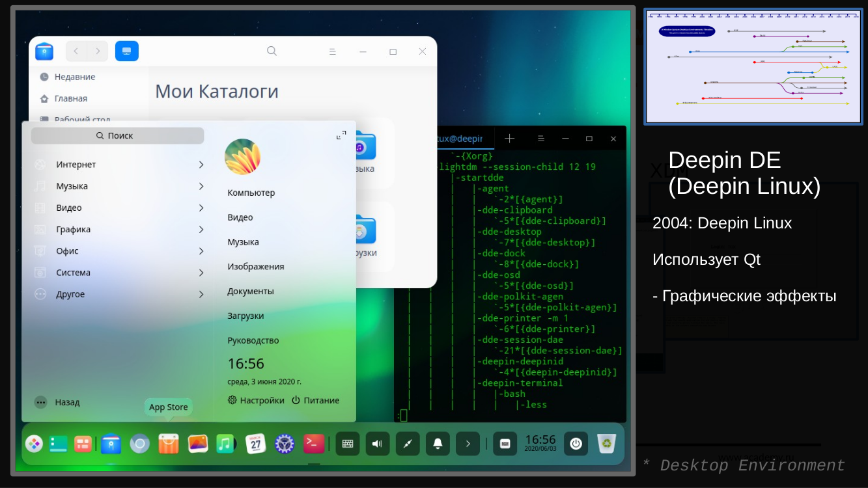Select the tux@deepin terminal tab
The width and height of the screenshot is (868, 488).
[x=460, y=139]
